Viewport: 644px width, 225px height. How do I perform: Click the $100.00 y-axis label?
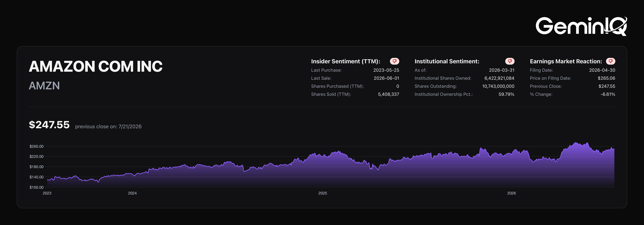click(36, 187)
